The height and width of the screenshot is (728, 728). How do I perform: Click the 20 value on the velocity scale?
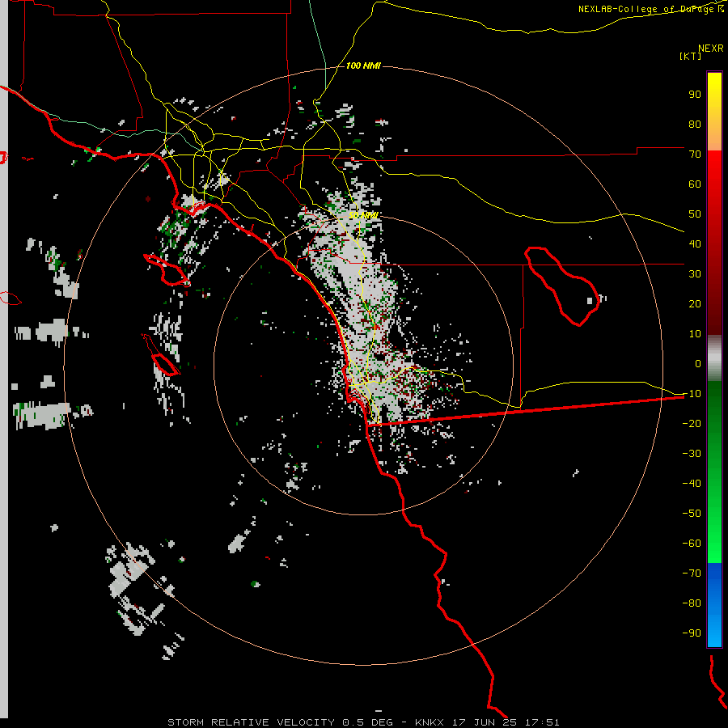click(x=695, y=304)
